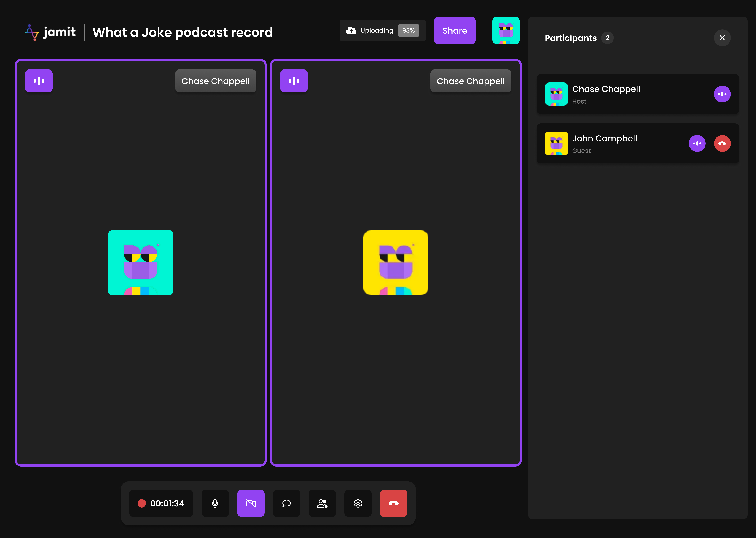Screen dimensions: 756x538
Task: Click the upload cloud icon showing Uploading
Action: (351, 30)
